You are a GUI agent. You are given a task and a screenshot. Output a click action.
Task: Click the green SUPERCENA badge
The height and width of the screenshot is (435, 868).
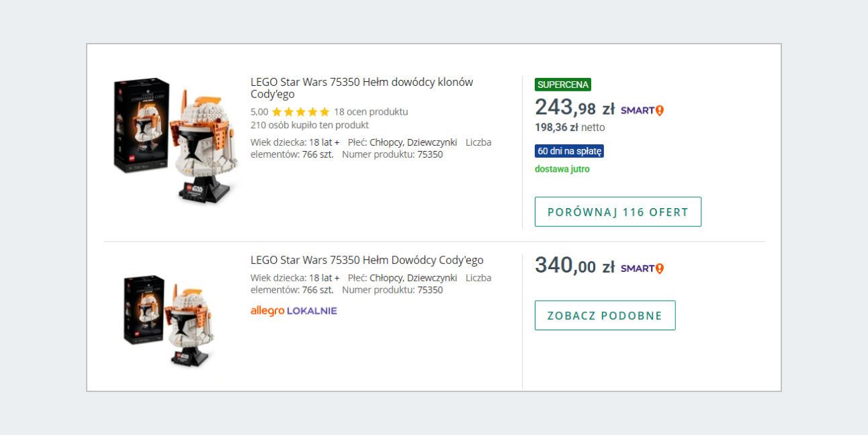[563, 85]
